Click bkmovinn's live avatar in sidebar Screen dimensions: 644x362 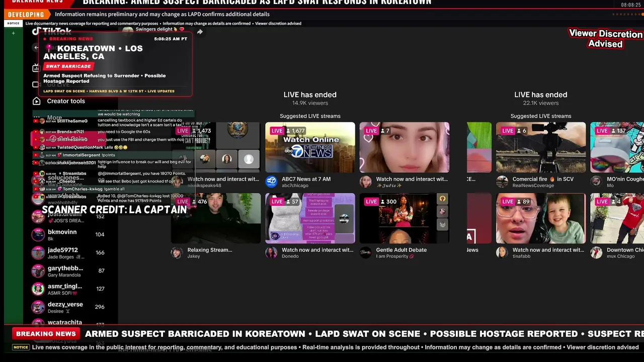(38, 235)
